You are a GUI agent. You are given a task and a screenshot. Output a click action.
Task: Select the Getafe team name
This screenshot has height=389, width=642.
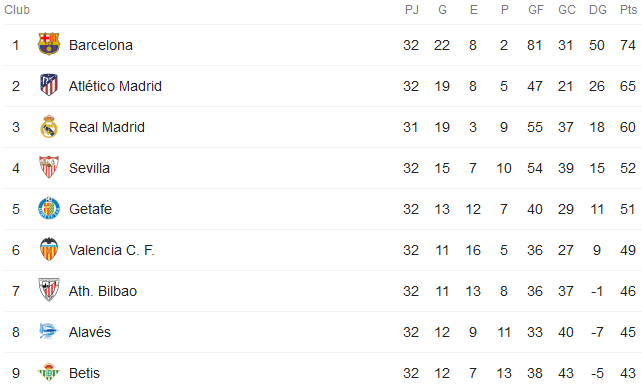tap(90, 209)
